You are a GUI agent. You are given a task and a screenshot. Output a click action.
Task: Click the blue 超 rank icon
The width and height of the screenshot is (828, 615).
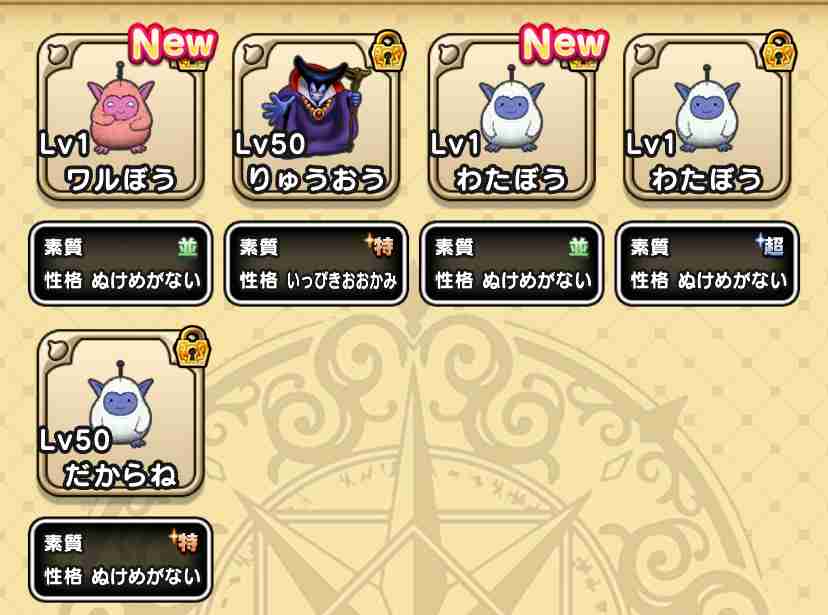point(771,246)
